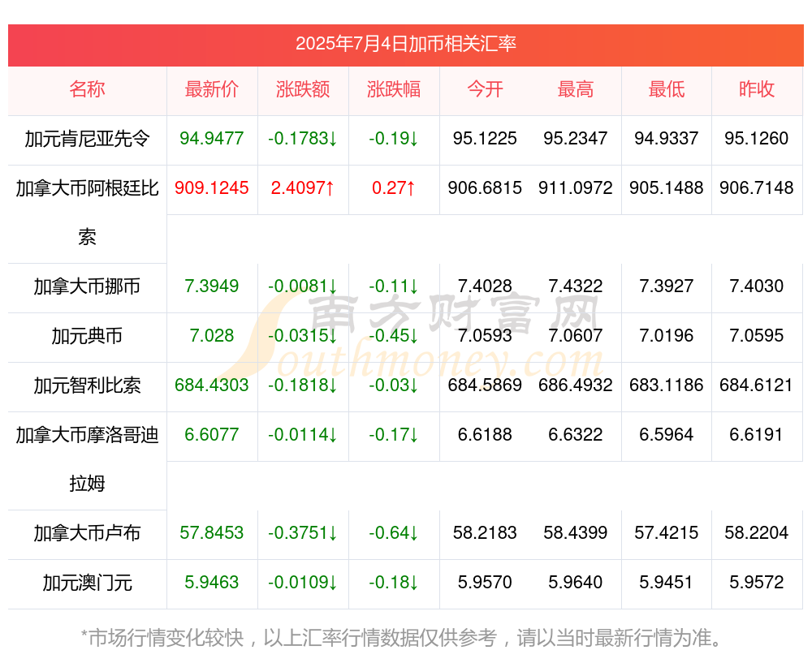
Task: Click change percent -0.18↓
Action: 394,583
